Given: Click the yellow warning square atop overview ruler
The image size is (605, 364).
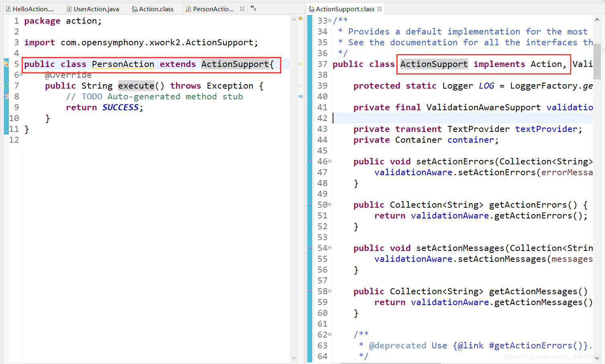Looking at the screenshot, I should tap(300, 18).
